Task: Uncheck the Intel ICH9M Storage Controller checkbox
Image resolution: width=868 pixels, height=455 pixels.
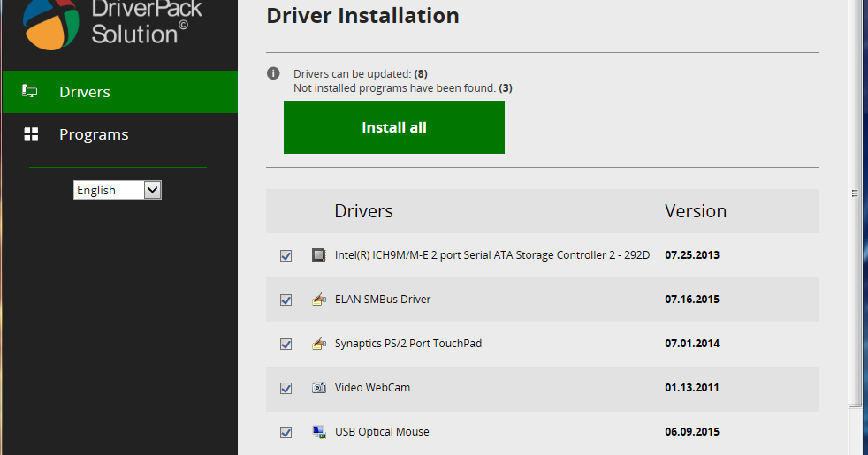Action: [x=286, y=255]
